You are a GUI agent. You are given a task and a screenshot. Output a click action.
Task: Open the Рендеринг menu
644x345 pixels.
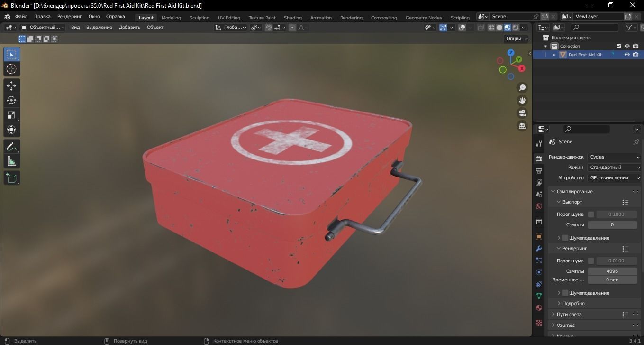pyautogui.click(x=70, y=16)
